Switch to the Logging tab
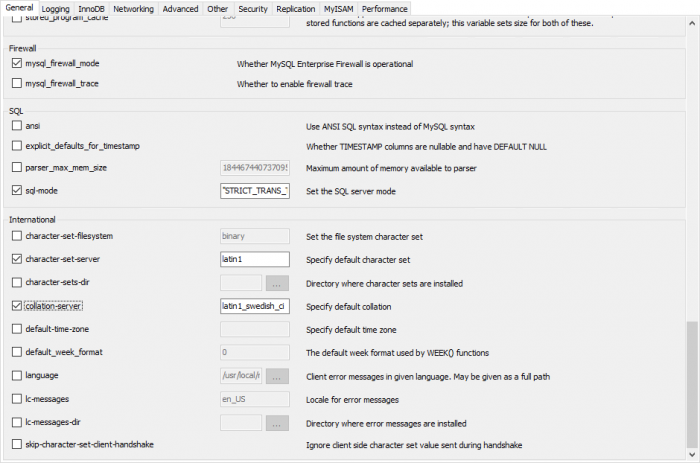Screen dimensions: 700x463 pos(55,8)
